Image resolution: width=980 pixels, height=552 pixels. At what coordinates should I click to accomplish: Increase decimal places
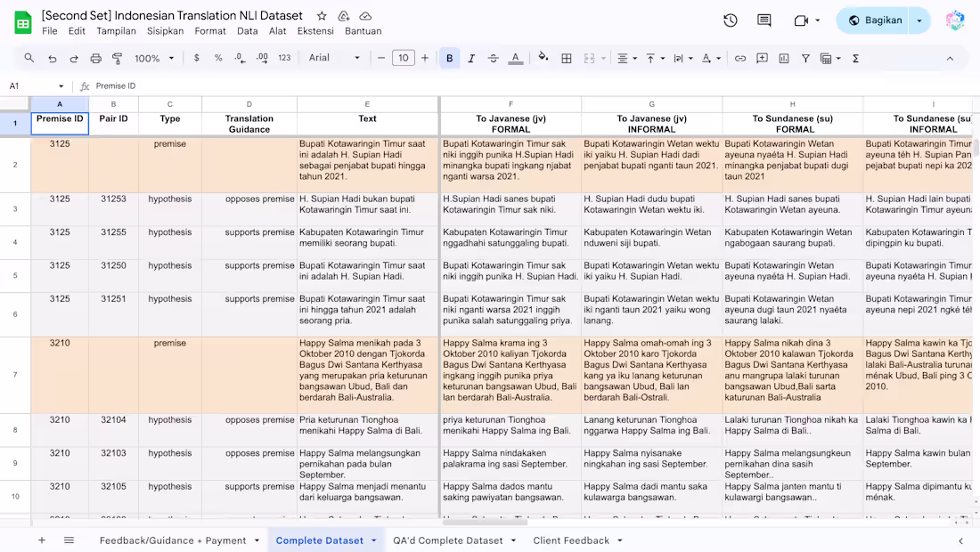click(x=262, y=58)
